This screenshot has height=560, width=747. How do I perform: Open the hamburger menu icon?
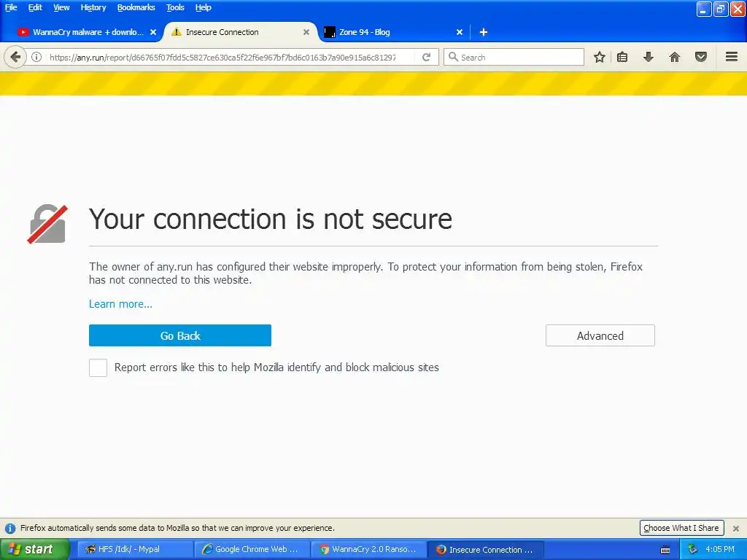click(x=732, y=57)
